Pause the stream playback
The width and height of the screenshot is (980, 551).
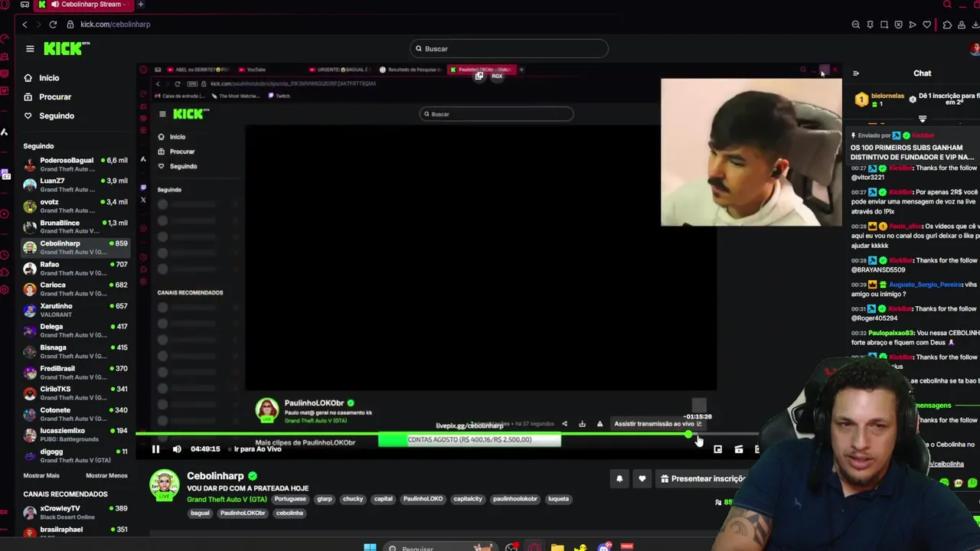[155, 449]
